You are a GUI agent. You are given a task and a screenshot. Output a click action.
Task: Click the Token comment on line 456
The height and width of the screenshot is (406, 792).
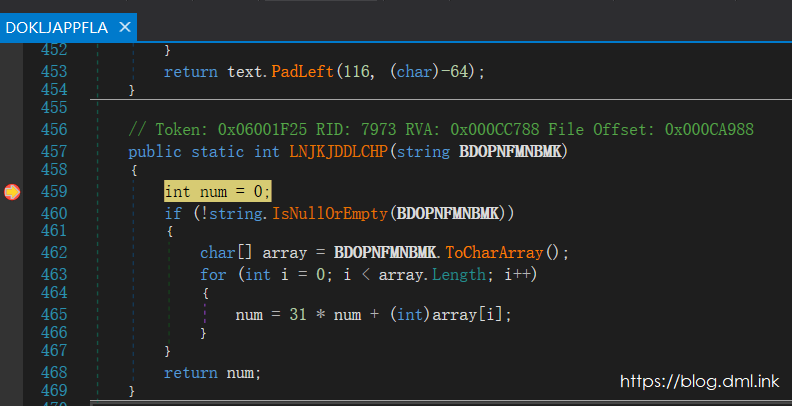pos(440,130)
